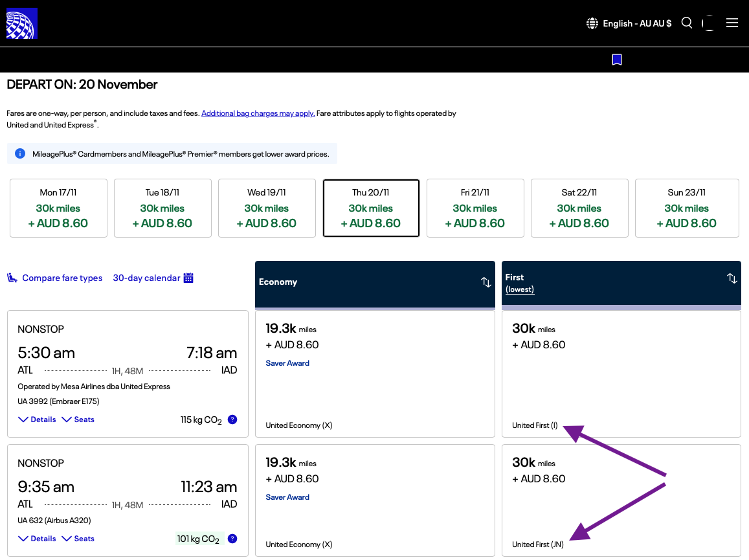Open the search magnifier icon
Viewport: 749px width, 560px height.
click(687, 23)
